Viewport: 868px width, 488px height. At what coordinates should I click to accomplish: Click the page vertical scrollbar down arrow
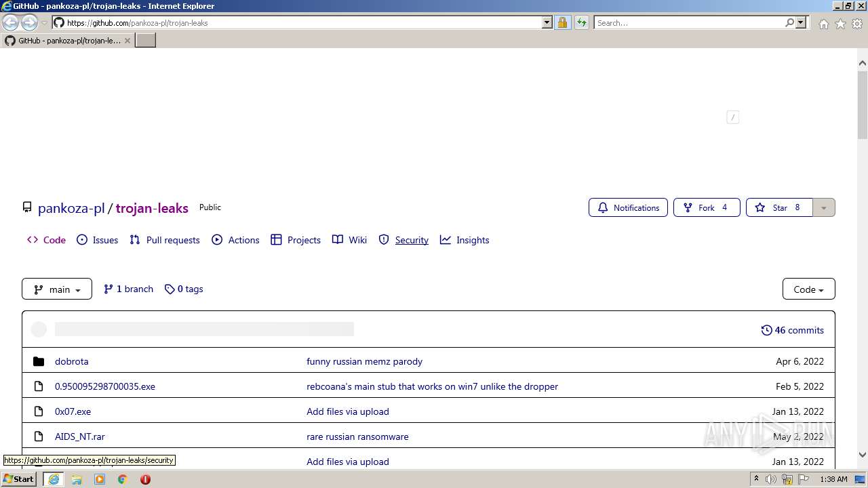coord(862,455)
